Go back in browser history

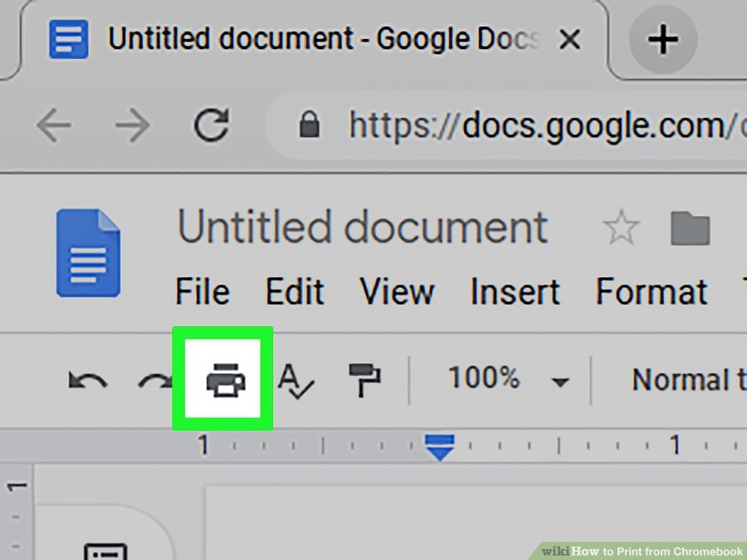(54, 125)
